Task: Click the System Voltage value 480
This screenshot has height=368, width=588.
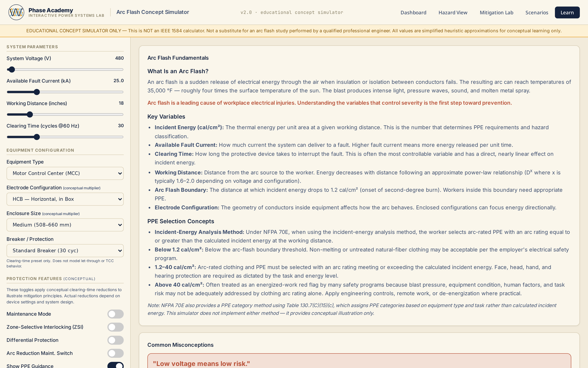Action: 119,58
